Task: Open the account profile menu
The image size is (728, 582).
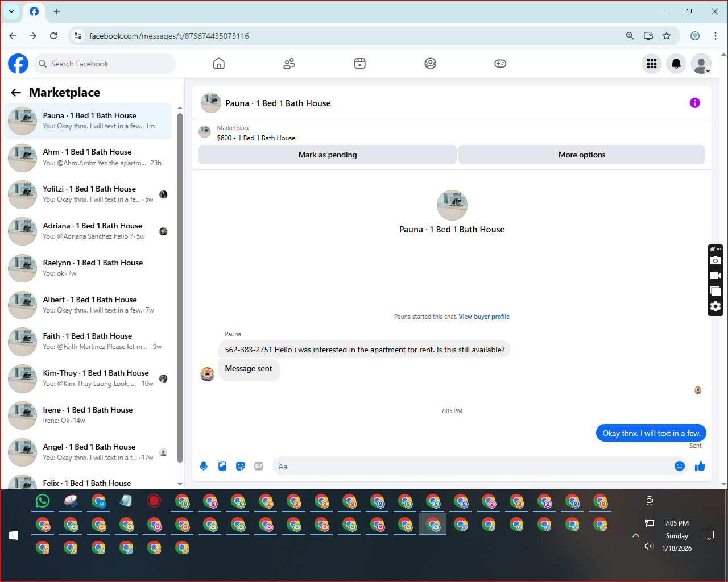Action: pos(701,64)
